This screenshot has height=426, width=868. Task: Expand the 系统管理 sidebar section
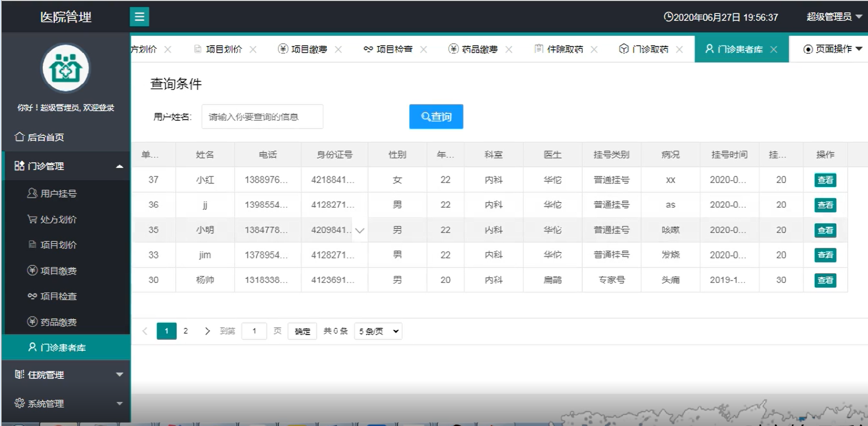tap(66, 403)
